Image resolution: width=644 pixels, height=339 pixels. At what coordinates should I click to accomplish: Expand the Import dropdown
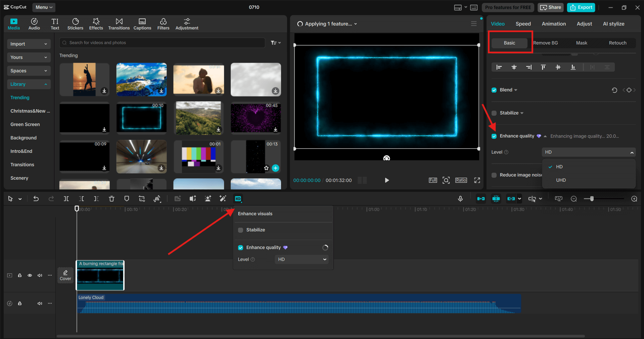coord(29,44)
